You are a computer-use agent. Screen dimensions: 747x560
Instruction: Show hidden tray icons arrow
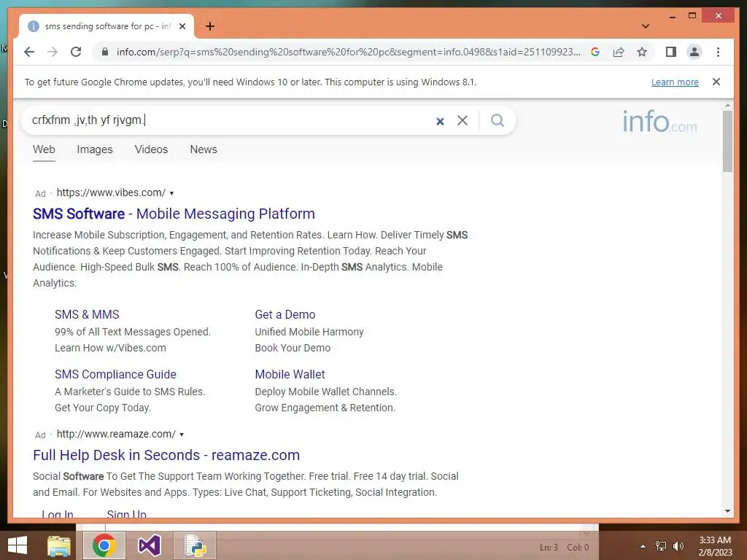pos(643,546)
